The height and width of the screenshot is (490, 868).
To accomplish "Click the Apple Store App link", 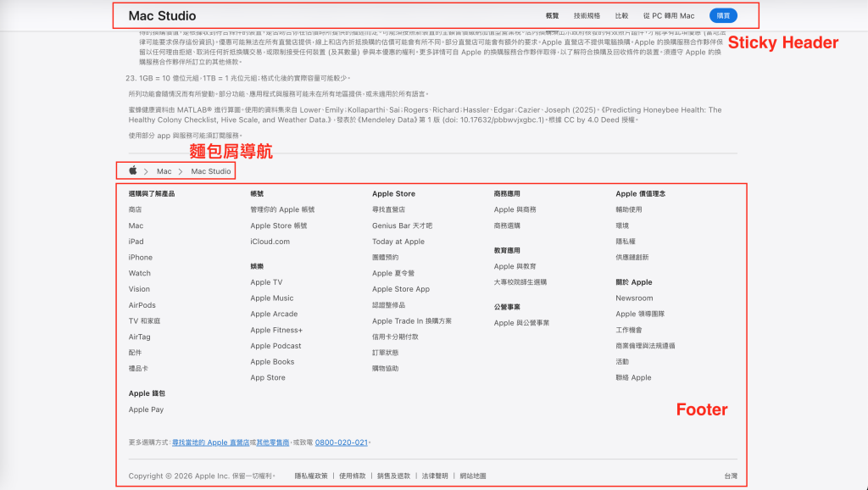I will [401, 289].
